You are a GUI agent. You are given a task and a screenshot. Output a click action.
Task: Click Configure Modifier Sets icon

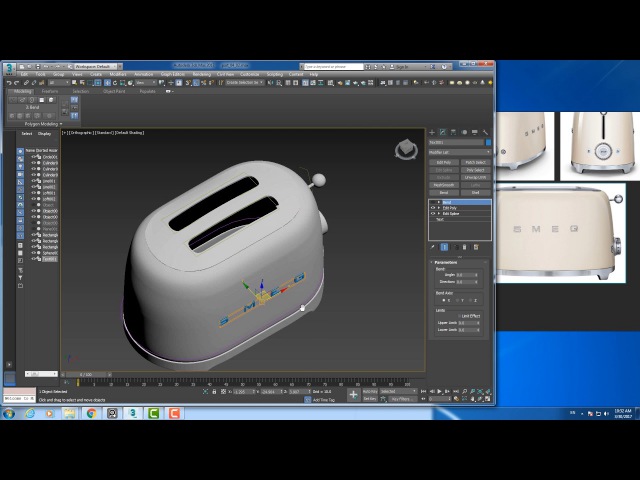tap(476, 247)
